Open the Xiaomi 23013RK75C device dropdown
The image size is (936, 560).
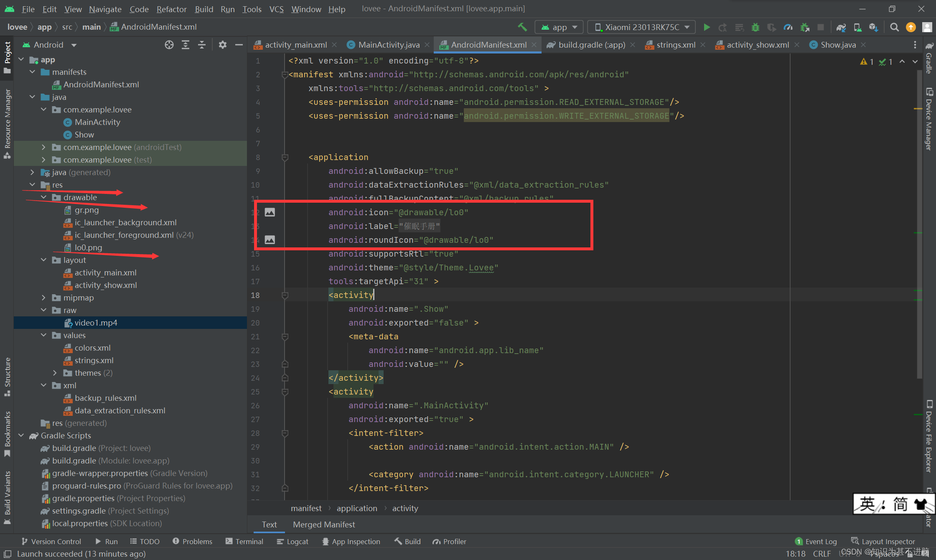[x=641, y=27]
